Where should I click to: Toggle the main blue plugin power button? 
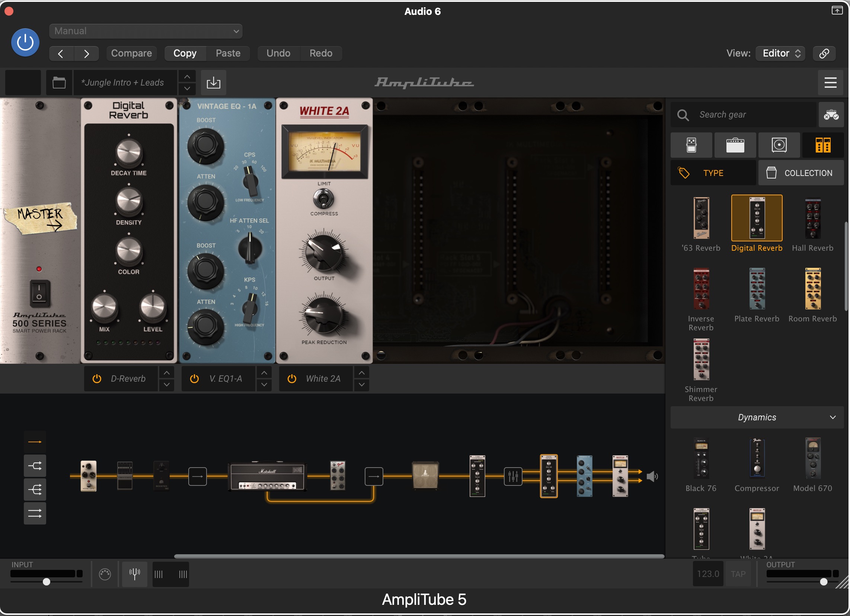[x=25, y=42]
